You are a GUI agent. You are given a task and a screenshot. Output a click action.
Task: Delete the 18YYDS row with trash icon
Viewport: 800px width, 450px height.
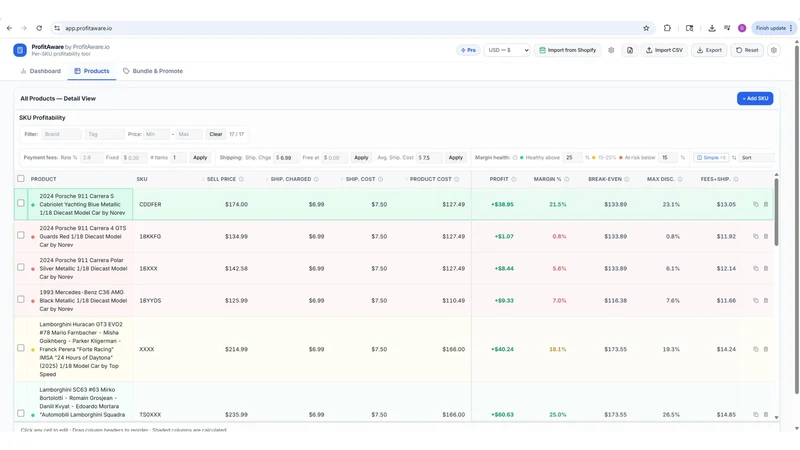766,301
